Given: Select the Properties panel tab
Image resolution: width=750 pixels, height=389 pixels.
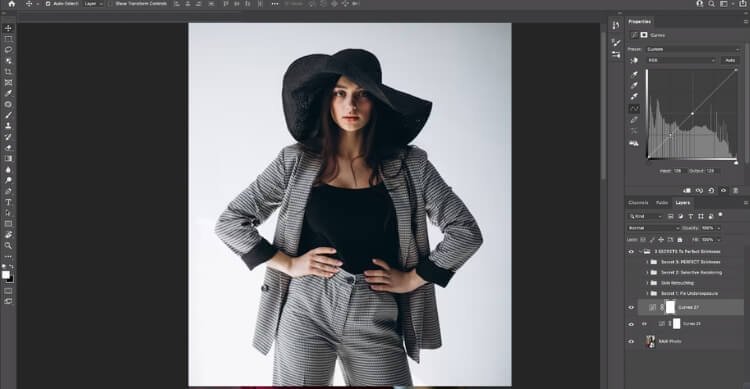Looking at the screenshot, I should click(640, 22).
